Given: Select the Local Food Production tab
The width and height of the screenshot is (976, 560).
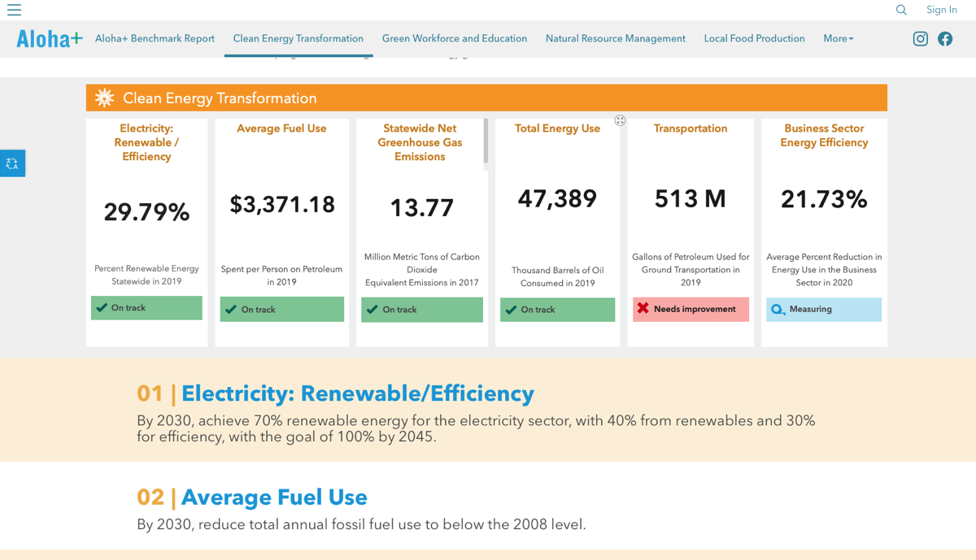Looking at the screenshot, I should [x=754, y=39].
